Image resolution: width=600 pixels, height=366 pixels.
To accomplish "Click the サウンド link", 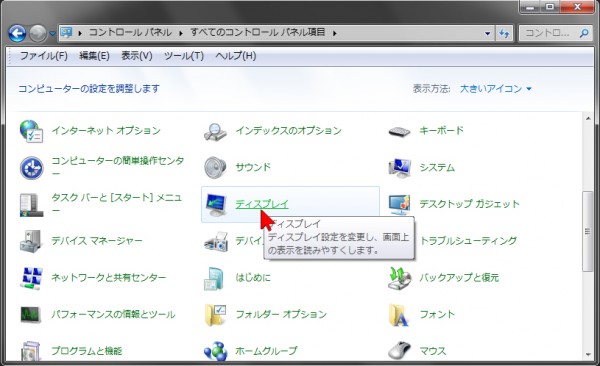I will click(253, 167).
